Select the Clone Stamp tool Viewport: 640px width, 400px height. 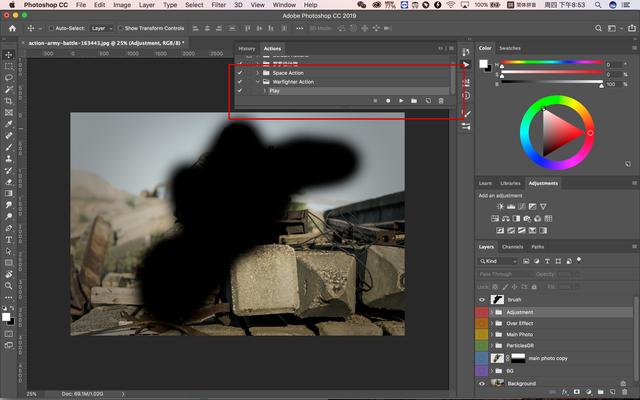(9, 158)
